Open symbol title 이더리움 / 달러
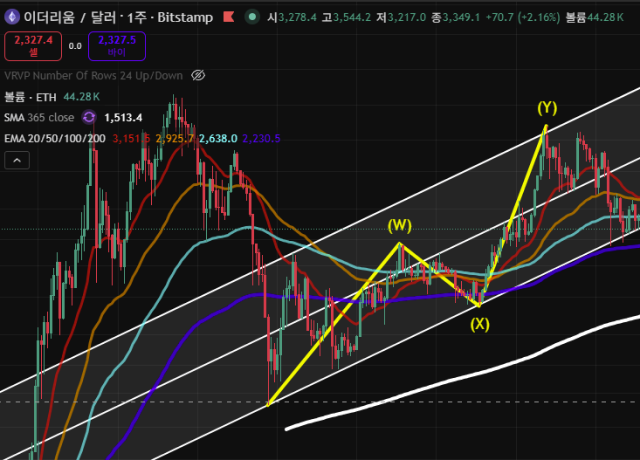The height and width of the screenshot is (460, 640). pyautogui.click(x=69, y=17)
